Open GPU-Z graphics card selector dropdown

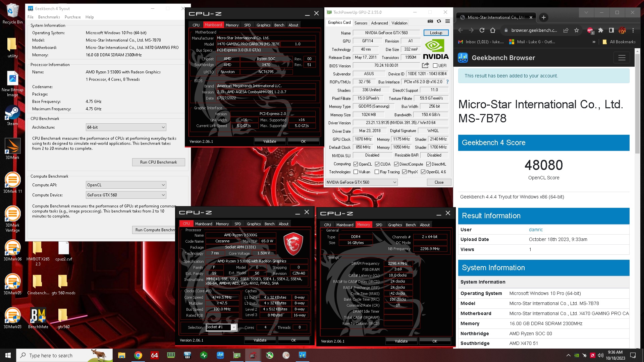[x=361, y=182]
